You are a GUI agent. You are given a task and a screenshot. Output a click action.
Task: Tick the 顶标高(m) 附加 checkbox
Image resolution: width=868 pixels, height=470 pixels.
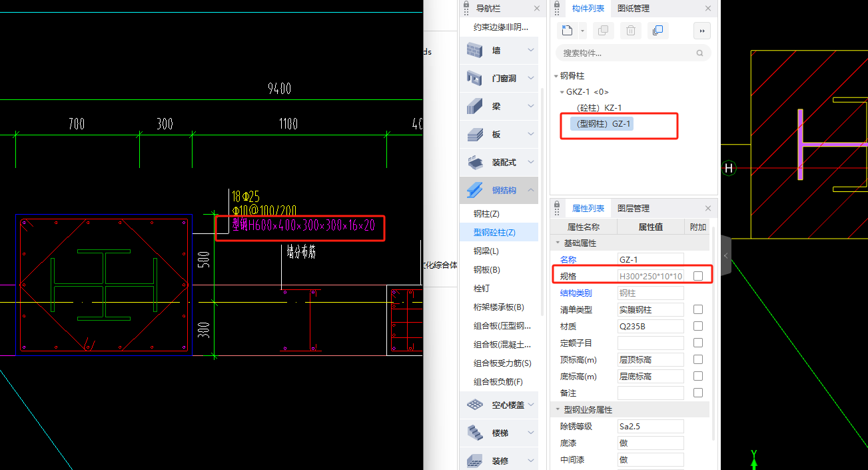(698, 359)
